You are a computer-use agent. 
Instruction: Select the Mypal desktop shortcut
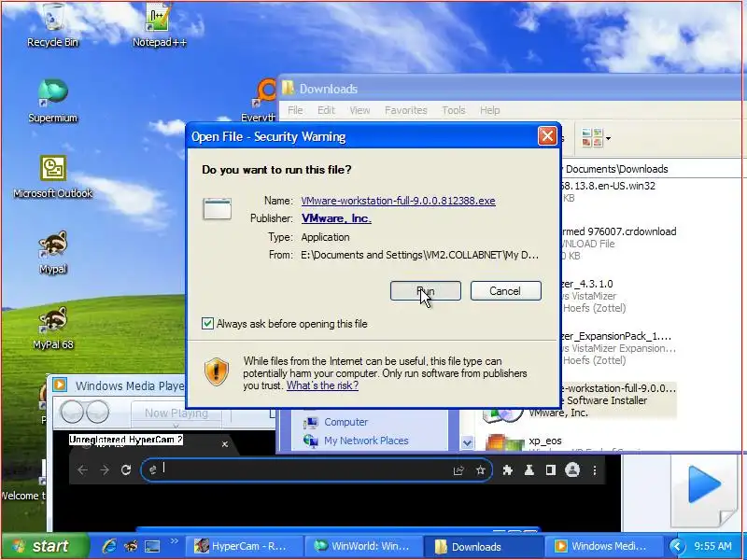53,252
